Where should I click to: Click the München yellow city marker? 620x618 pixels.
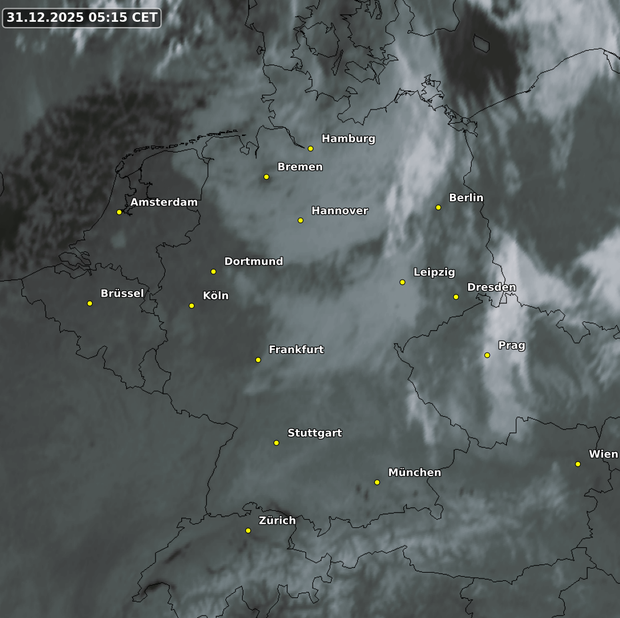[377, 482]
